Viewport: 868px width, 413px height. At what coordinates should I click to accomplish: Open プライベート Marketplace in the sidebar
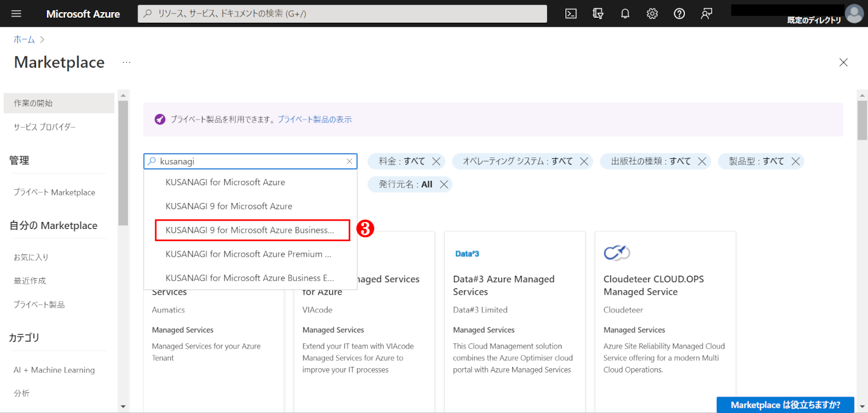(x=54, y=192)
